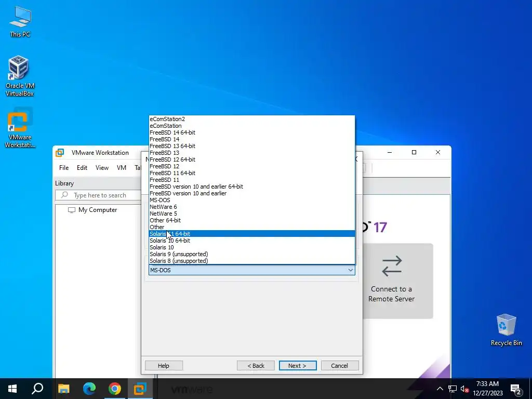Select Solaris 10 64-bit entry

[252, 241]
